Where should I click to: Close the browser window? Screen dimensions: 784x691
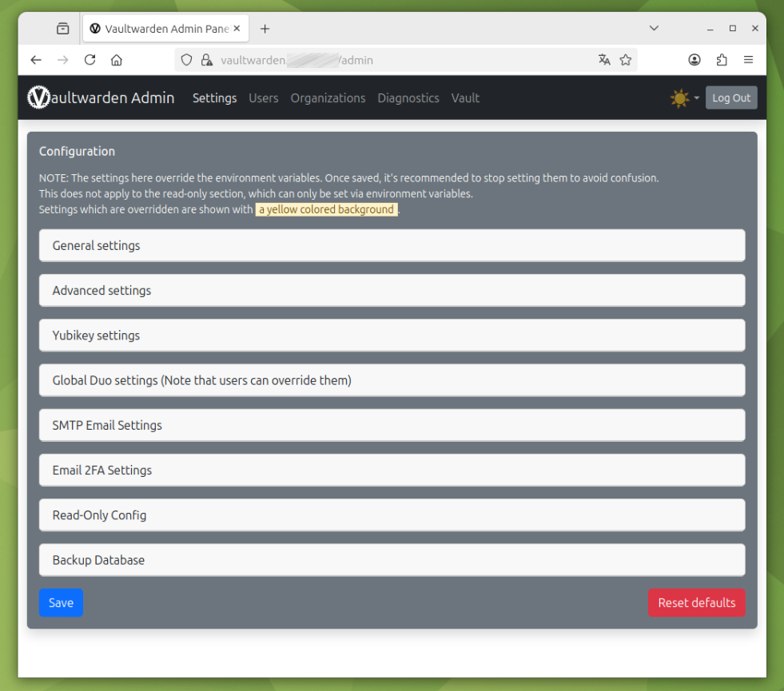tap(755, 29)
